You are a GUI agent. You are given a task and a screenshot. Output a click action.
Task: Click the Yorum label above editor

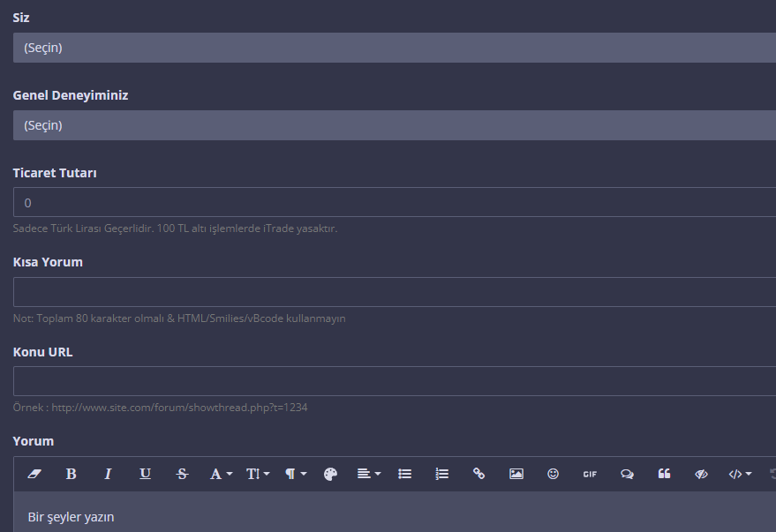tap(34, 441)
